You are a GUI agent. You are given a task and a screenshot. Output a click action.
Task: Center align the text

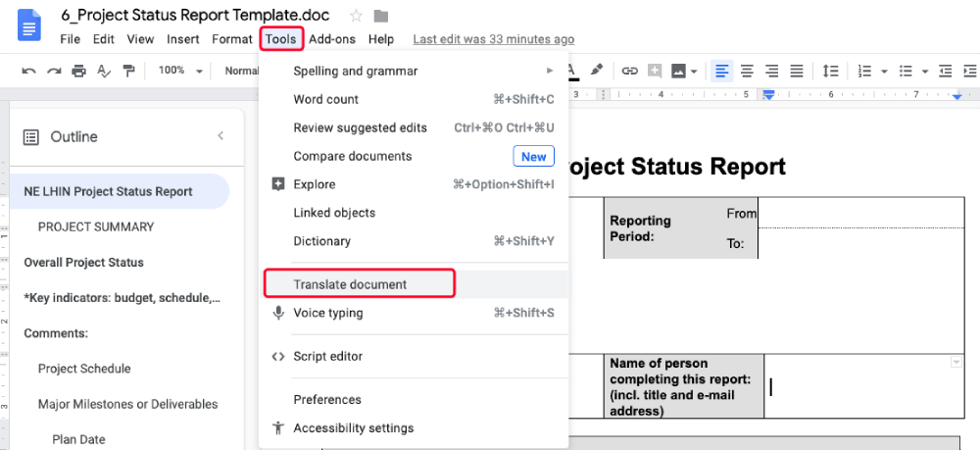747,71
